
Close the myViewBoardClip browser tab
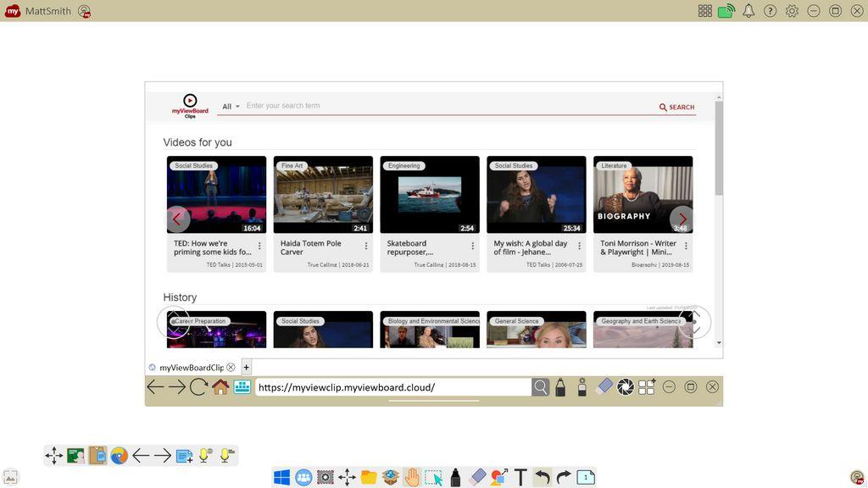pyautogui.click(x=231, y=368)
